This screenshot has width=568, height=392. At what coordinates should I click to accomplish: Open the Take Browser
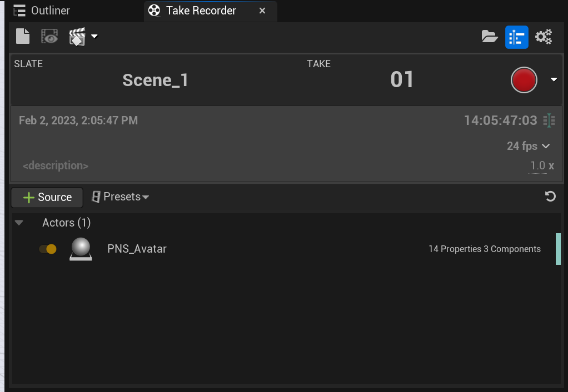pos(489,36)
